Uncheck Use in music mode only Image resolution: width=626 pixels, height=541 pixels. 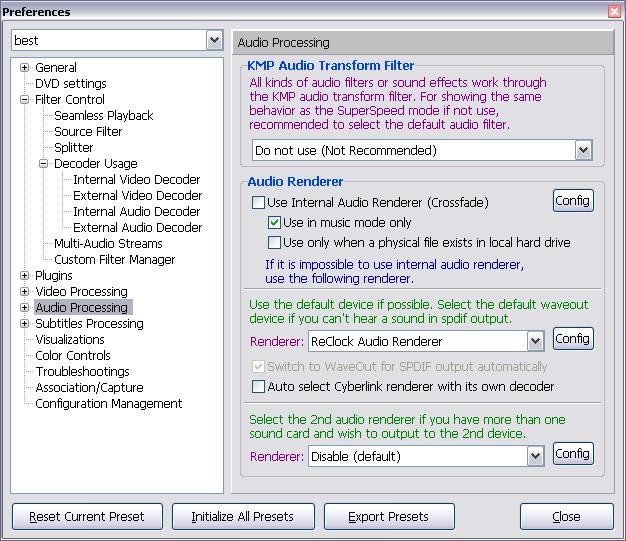(275, 223)
